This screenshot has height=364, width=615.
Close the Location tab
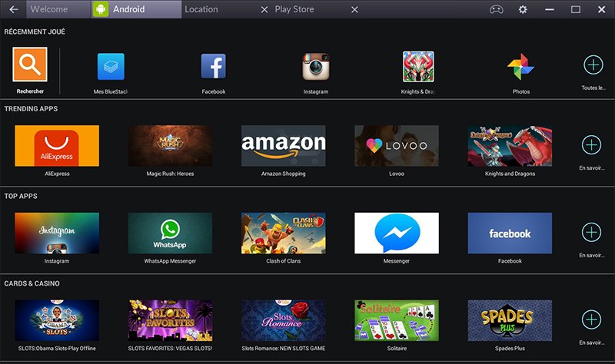click(264, 9)
